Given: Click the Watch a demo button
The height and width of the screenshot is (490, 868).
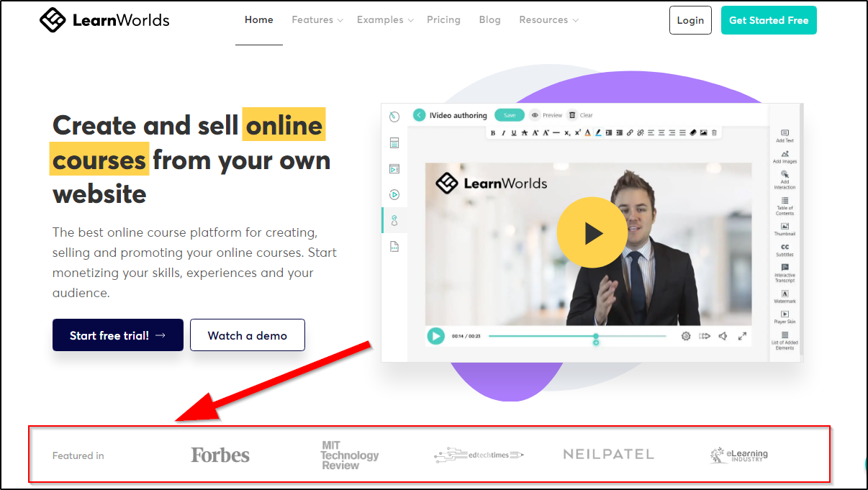Looking at the screenshot, I should pos(248,335).
